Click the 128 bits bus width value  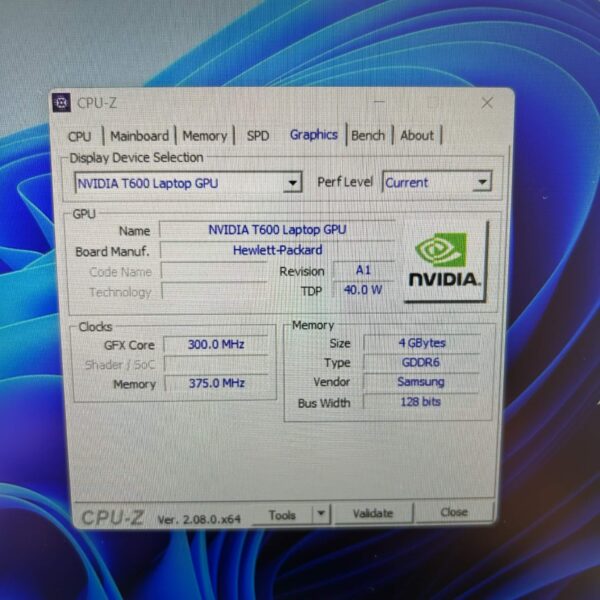pyautogui.click(x=421, y=401)
